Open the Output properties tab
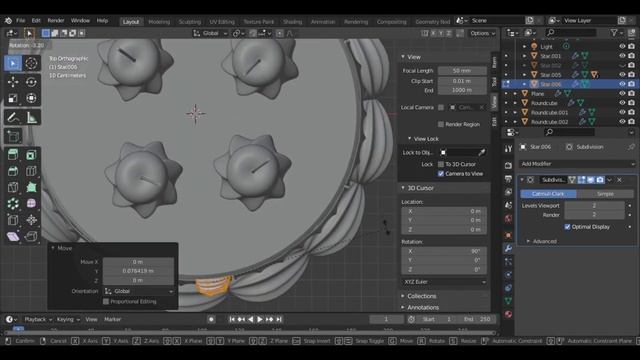Screen dimensions: 640x360 pos(508,179)
